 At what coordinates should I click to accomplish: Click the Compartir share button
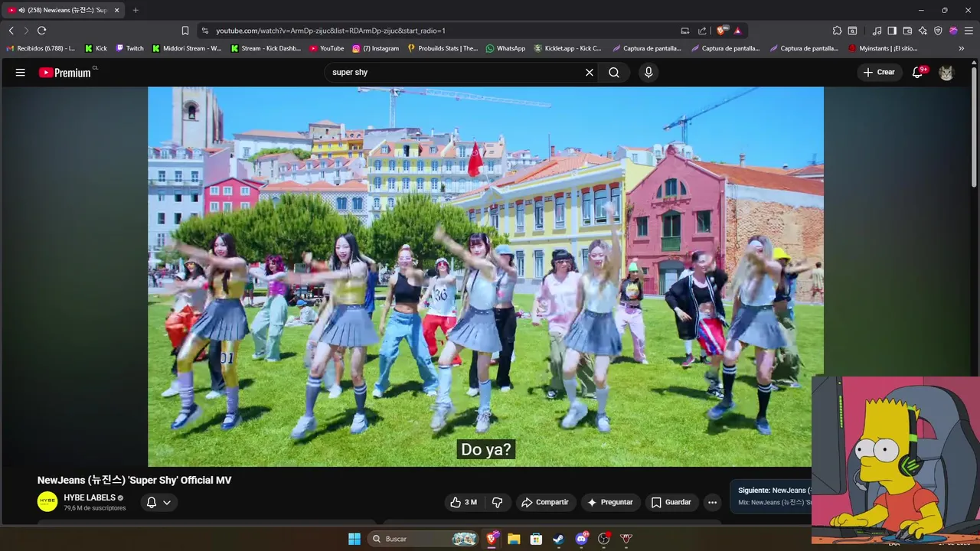point(544,503)
